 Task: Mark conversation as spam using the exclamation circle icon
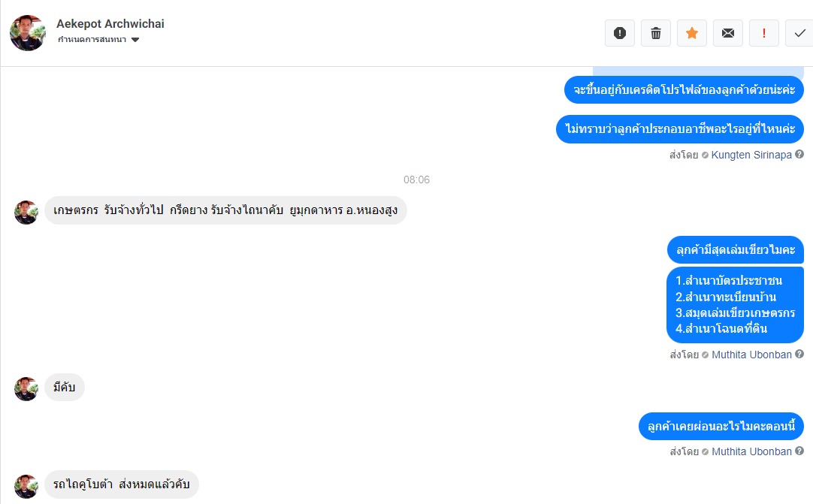(620, 33)
